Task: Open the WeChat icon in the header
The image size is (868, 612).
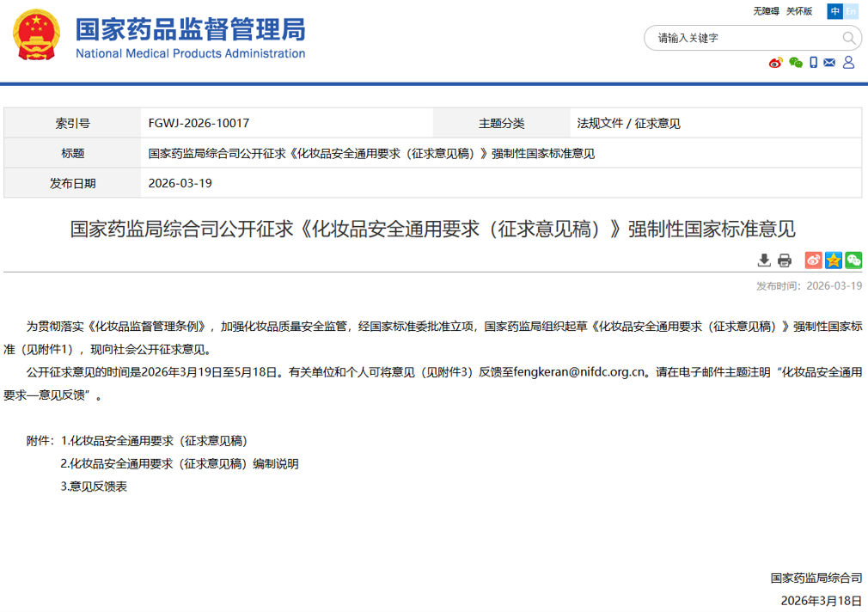Action: [796, 63]
